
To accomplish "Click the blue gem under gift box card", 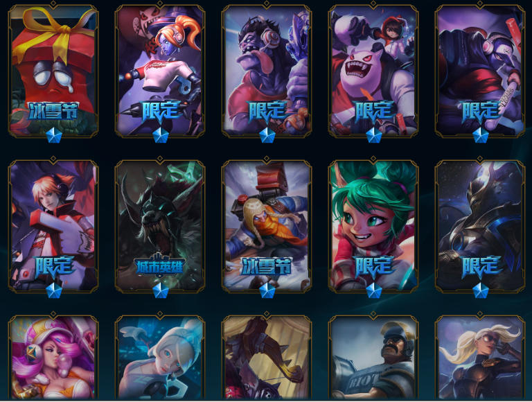I will tap(53, 135).
